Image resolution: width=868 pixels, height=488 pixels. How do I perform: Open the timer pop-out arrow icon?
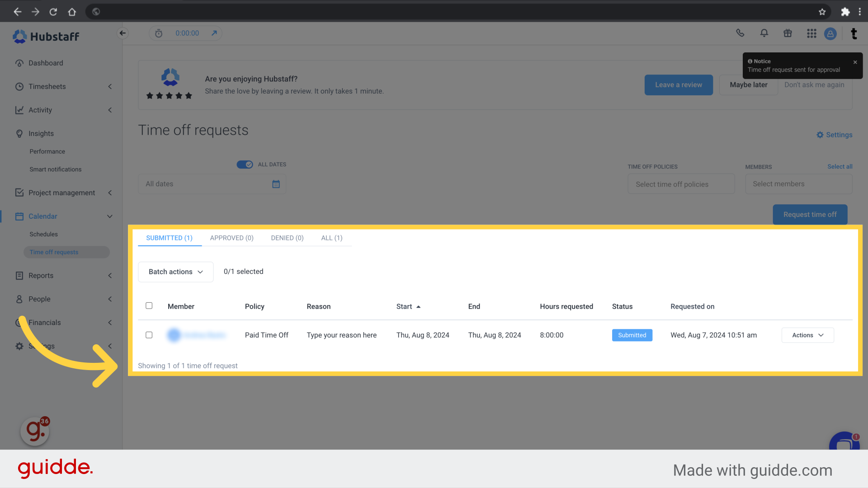coord(214,33)
